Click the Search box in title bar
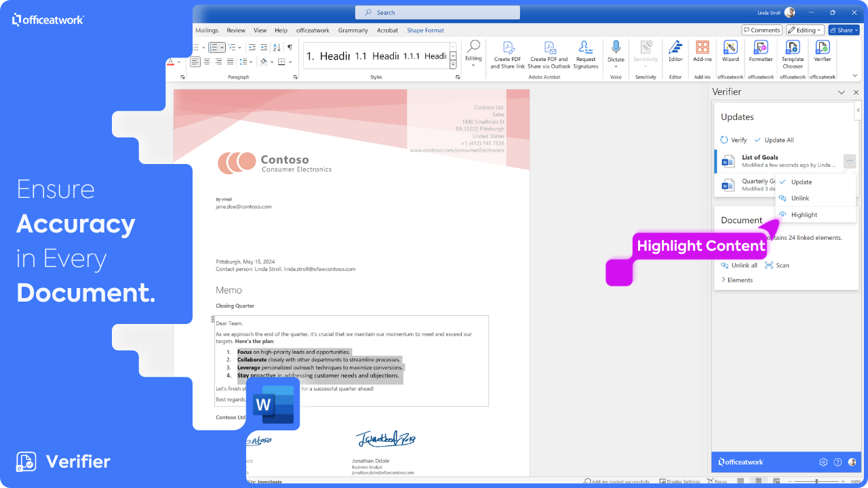 tap(437, 12)
